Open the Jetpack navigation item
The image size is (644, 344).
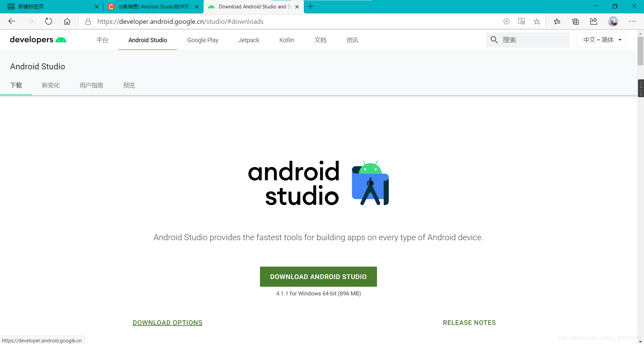tap(249, 40)
